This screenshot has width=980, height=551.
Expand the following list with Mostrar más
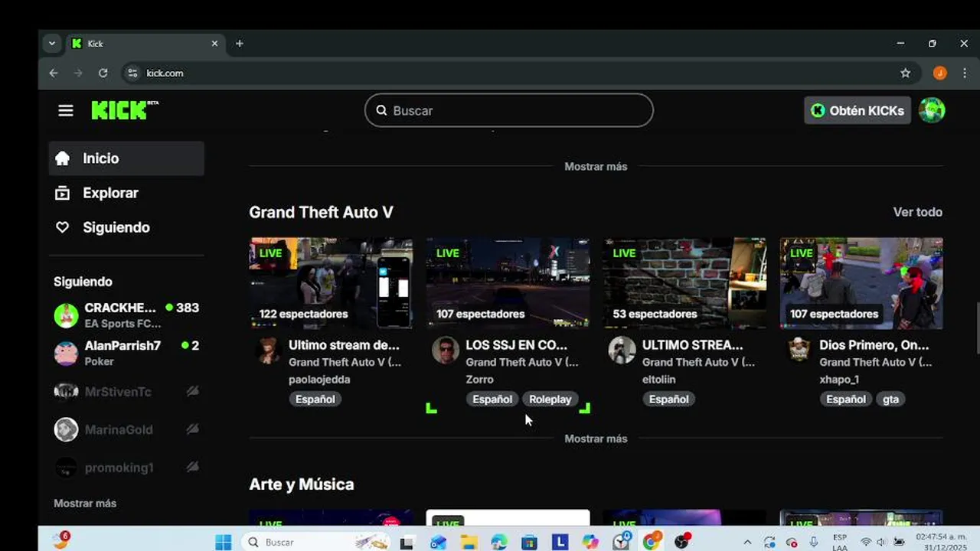[85, 503]
